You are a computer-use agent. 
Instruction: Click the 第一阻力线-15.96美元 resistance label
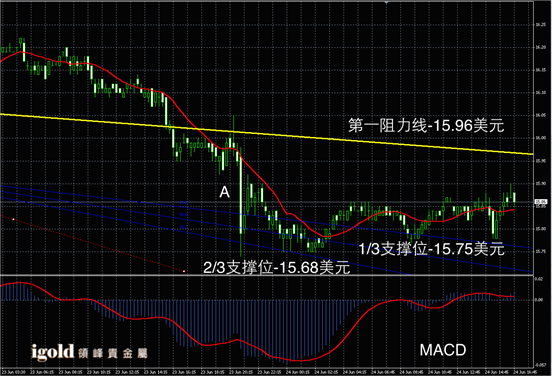pyautogui.click(x=426, y=126)
